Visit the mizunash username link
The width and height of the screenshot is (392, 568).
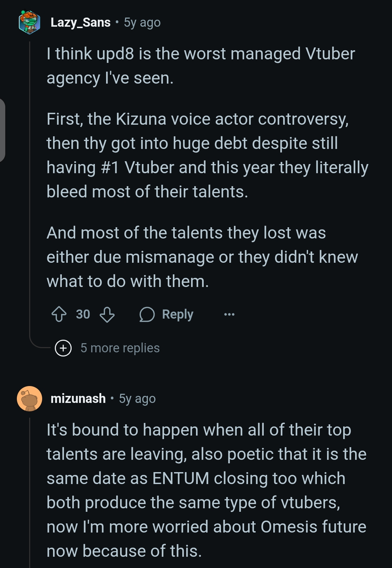[78, 399]
